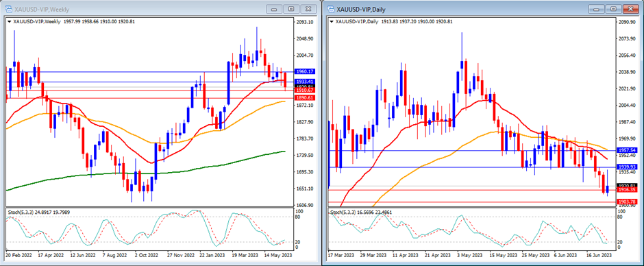Viewport: 644px width, 266px height.
Task: Minimize the XAUUSD-VIP,Daily chart window
Action: click(597, 8)
